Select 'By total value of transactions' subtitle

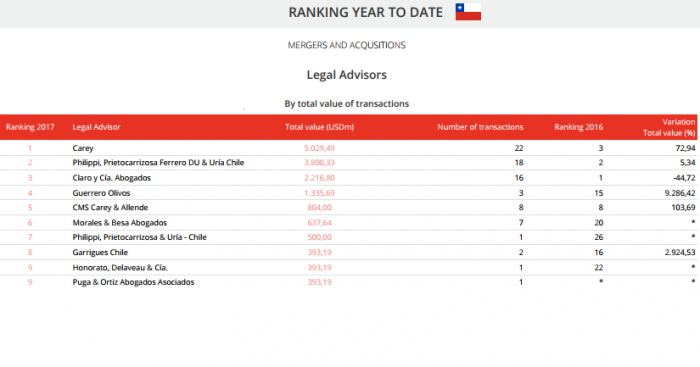[x=346, y=104]
